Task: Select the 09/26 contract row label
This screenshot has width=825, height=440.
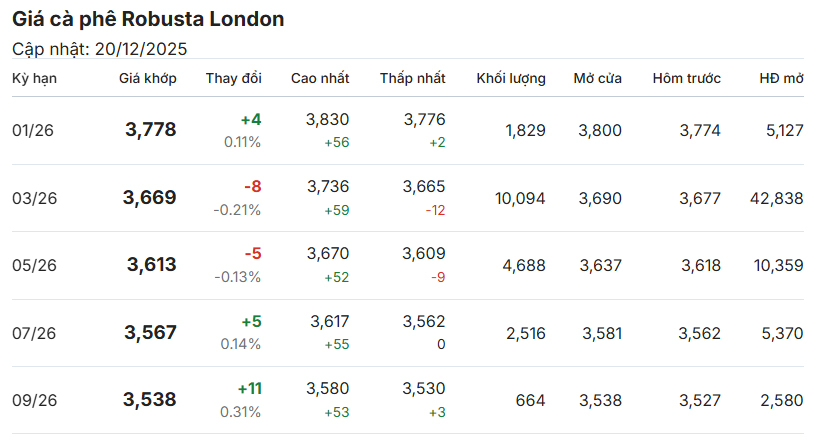Action: click(35, 400)
